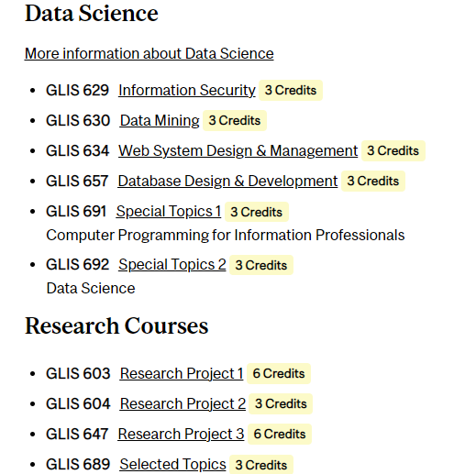Click the GLIS 657 course code

click(77, 182)
